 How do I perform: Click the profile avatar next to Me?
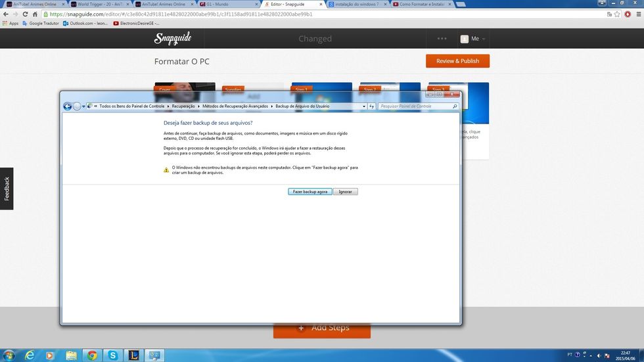pos(465,39)
